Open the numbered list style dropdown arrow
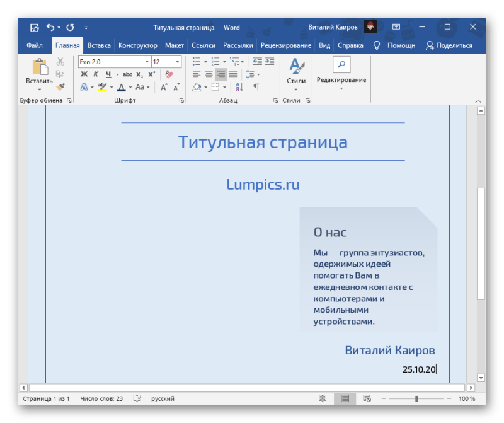This screenshot has width=504, height=423. (224, 61)
